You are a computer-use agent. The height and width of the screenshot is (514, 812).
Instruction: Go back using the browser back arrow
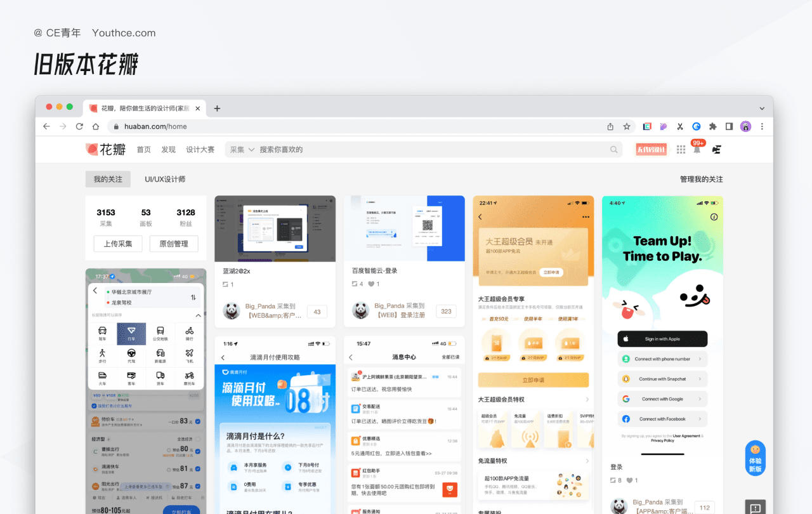tap(46, 126)
